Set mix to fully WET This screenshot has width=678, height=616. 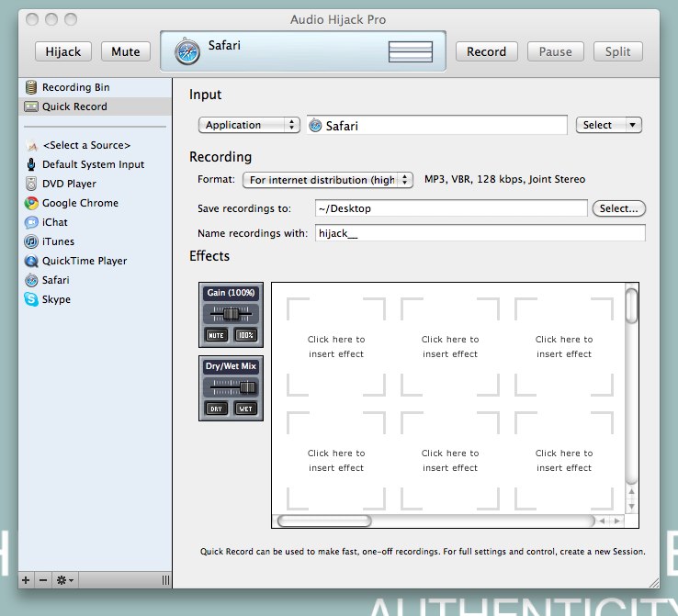point(245,409)
